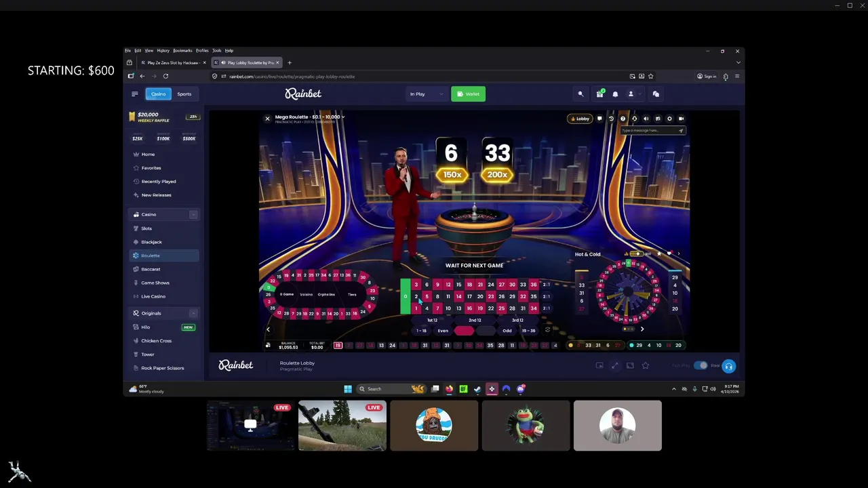Close the Mega Roulette game with X
The height and width of the screenshot is (488, 868).
click(267, 119)
